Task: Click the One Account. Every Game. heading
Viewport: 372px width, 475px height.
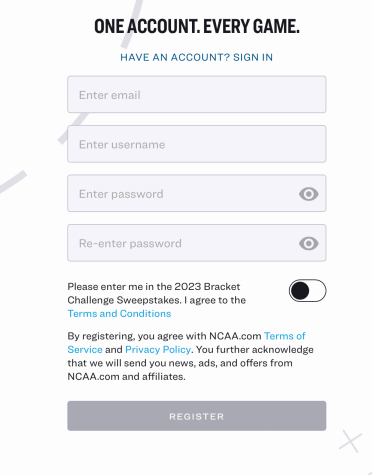Action: (x=197, y=26)
